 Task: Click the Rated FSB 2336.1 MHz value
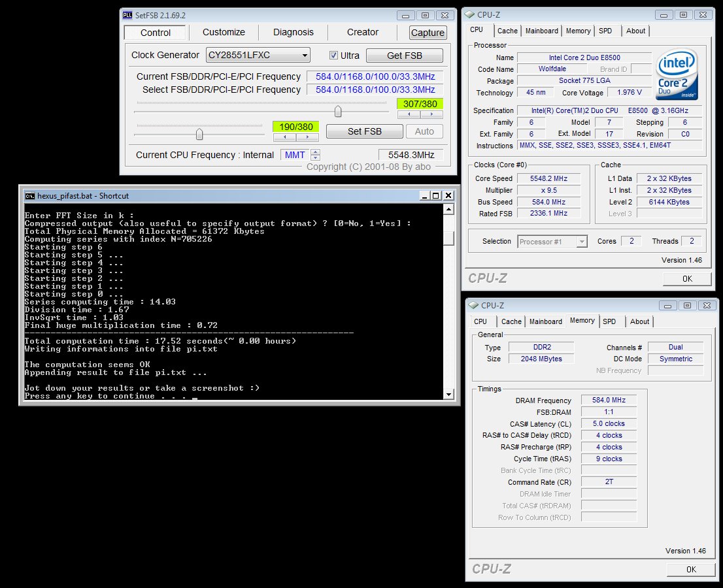(x=548, y=214)
